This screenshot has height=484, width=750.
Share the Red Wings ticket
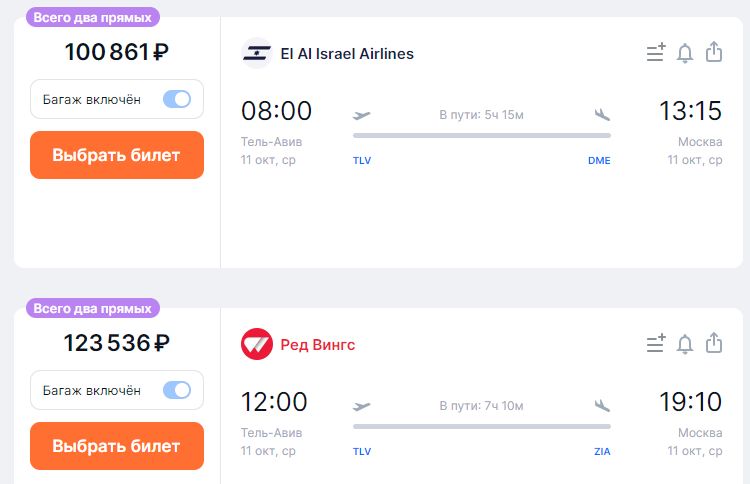pos(714,343)
